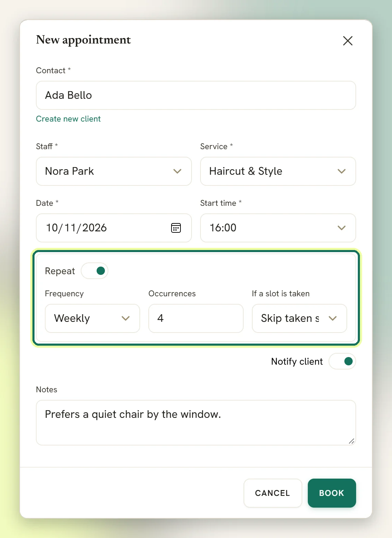The image size is (392, 538).
Task: Open the Frequency dropdown set to Weekly
Action: click(x=92, y=318)
